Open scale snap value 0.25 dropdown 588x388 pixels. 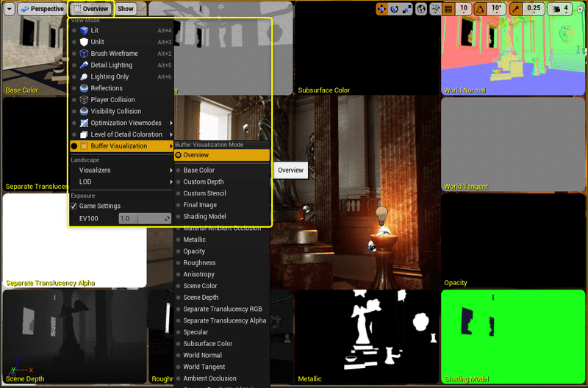534,9
